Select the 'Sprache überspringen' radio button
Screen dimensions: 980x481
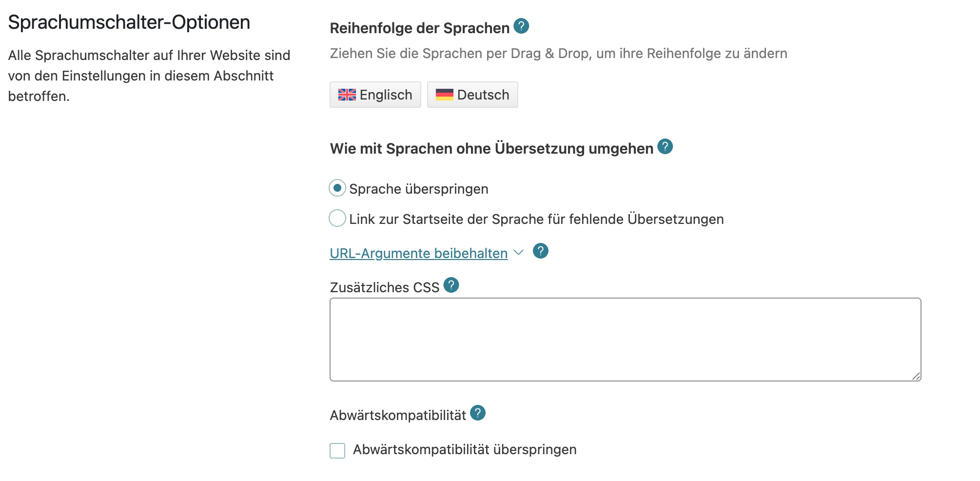point(337,188)
